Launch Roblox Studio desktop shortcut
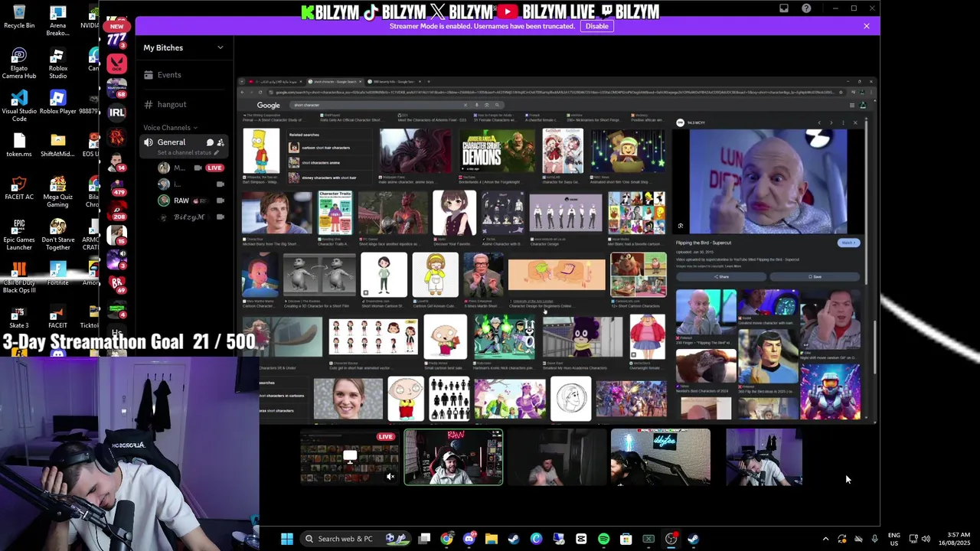The width and height of the screenshot is (980, 551). [x=58, y=64]
